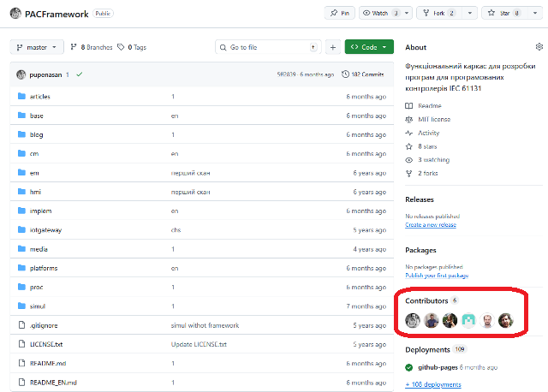Open the Readme link in About
The height and width of the screenshot is (392, 548).
pos(429,105)
